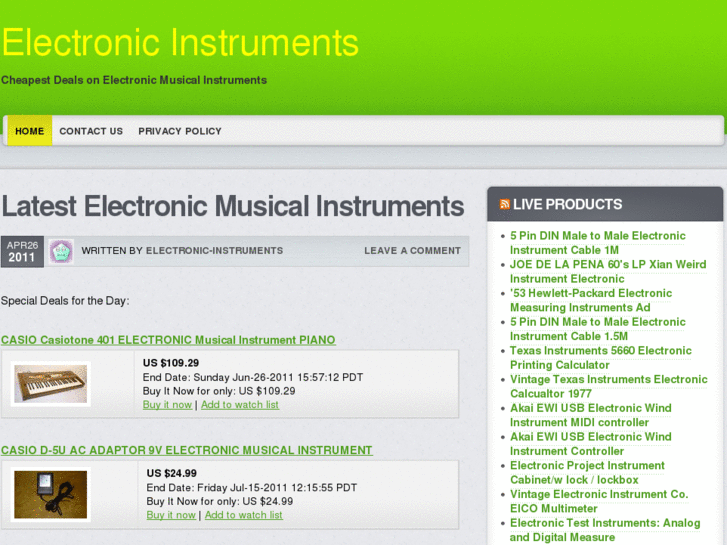
Task: Open 5 Pin DIN Cable 1.5M product link
Action: 598,329
